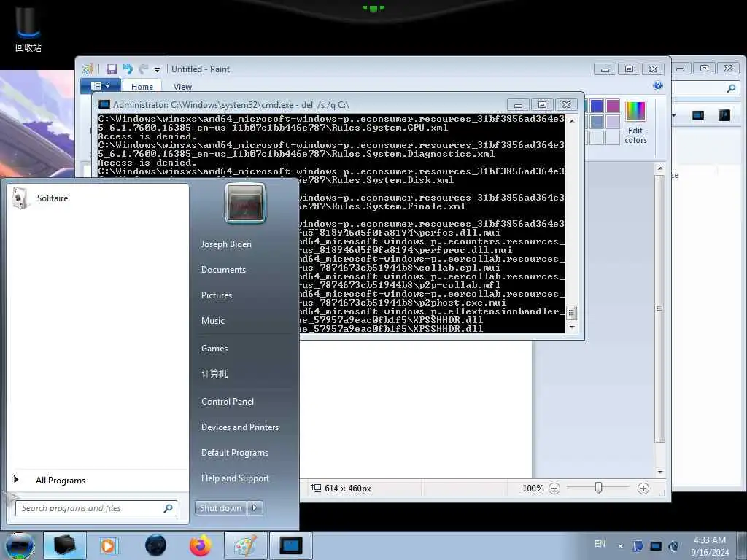Click the Paint canvas scroll down arrow
The image size is (747, 560).
pyautogui.click(x=659, y=472)
